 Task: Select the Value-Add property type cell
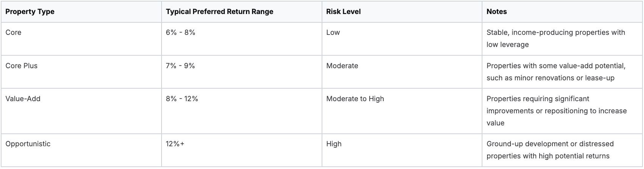click(x=23, y=99)
